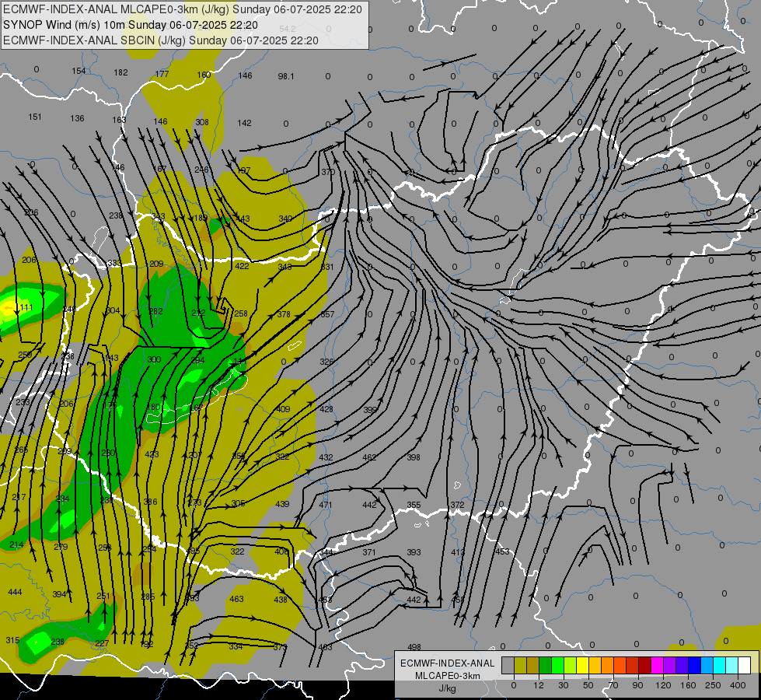Click legend label MLCAPE0-3km
The height and width of the screenshot is (700, 761).
click(448, 676)
